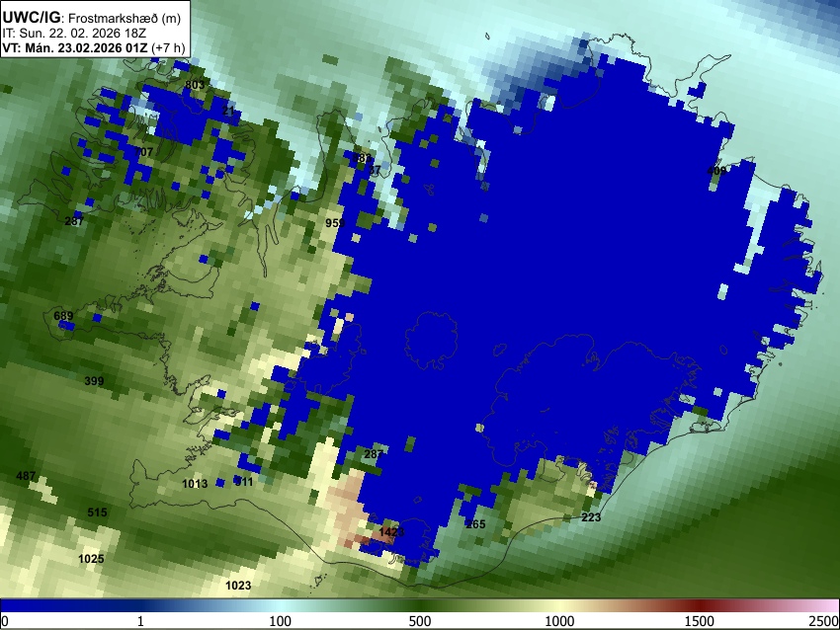This screenshot has height=630, width=840.
Task: Click the 409 value on the map
Action: pyautogui.click(x=716, y=170)
